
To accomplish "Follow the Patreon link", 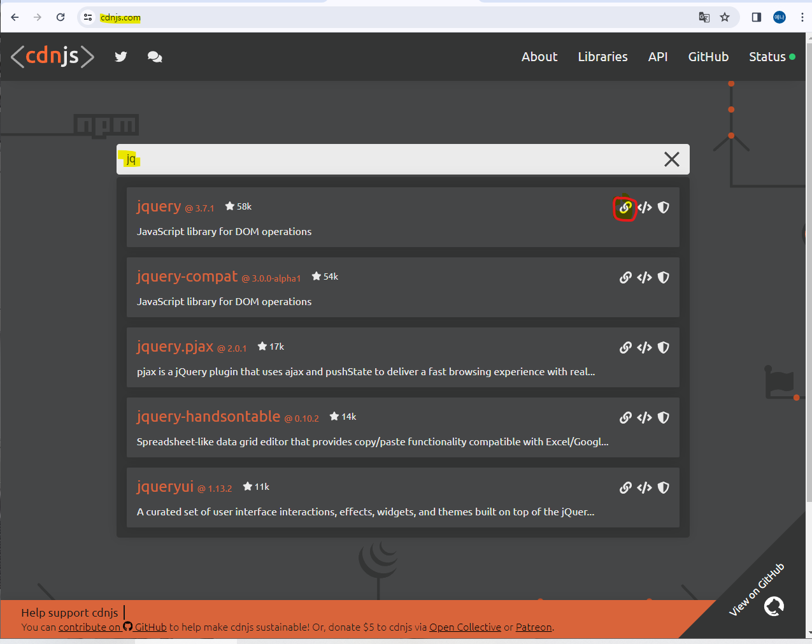I will [x=534, y=627].
